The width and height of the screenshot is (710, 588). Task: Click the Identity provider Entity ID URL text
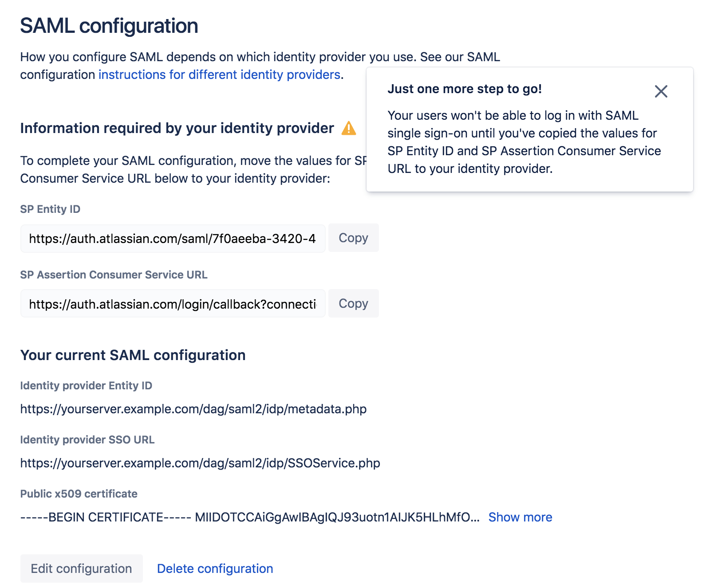193,409
